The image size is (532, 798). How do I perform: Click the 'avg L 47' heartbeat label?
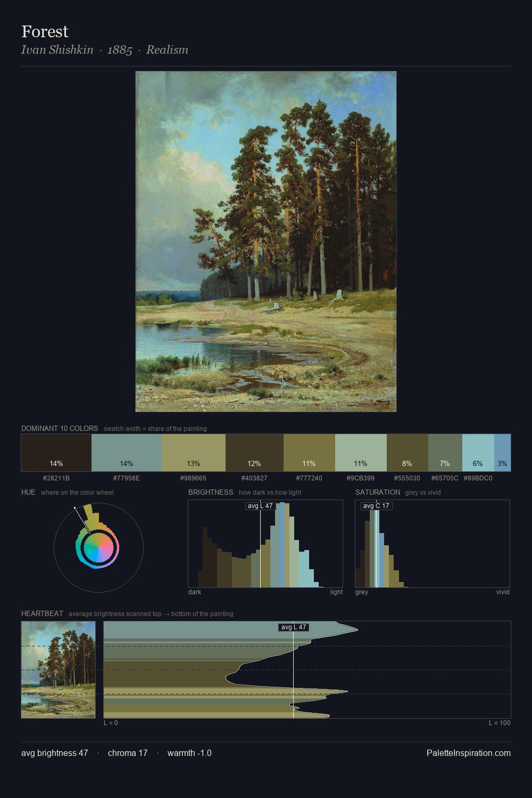tap(294, 627)
